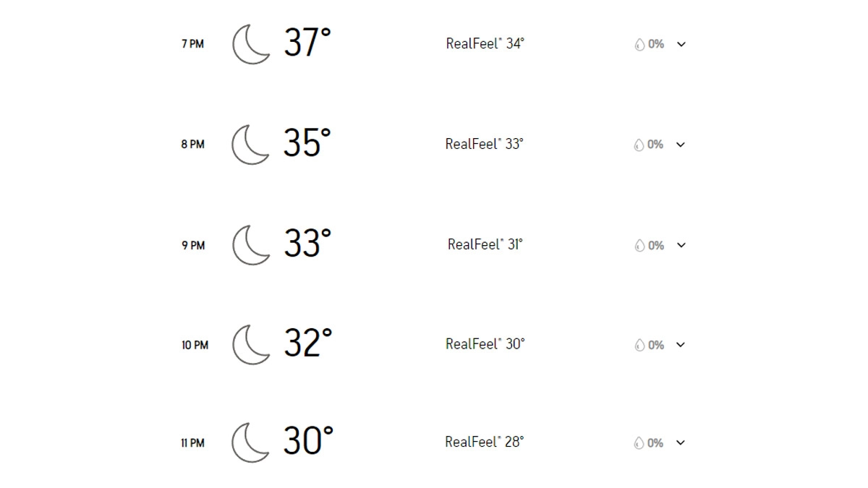
Task: Click the moon icon for 11 PM
Action: pos(250,442)
